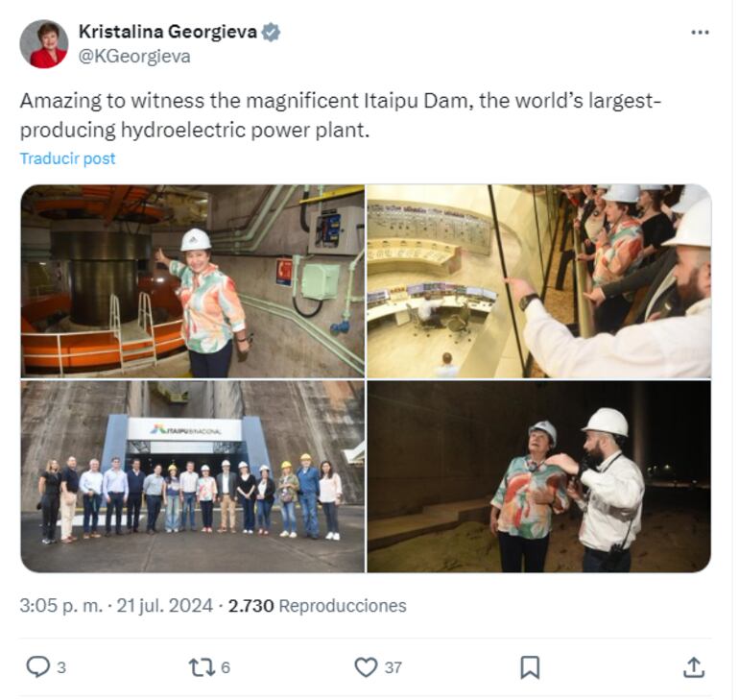
Task: Open the nighttime photo with guide
Action: click(538, 476)
